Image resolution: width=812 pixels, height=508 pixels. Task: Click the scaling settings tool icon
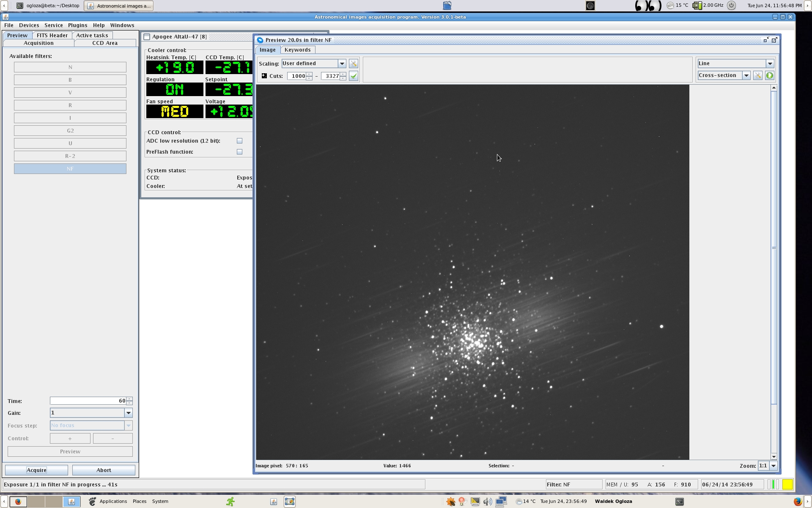pyautogui.click(x=354, y=63)
